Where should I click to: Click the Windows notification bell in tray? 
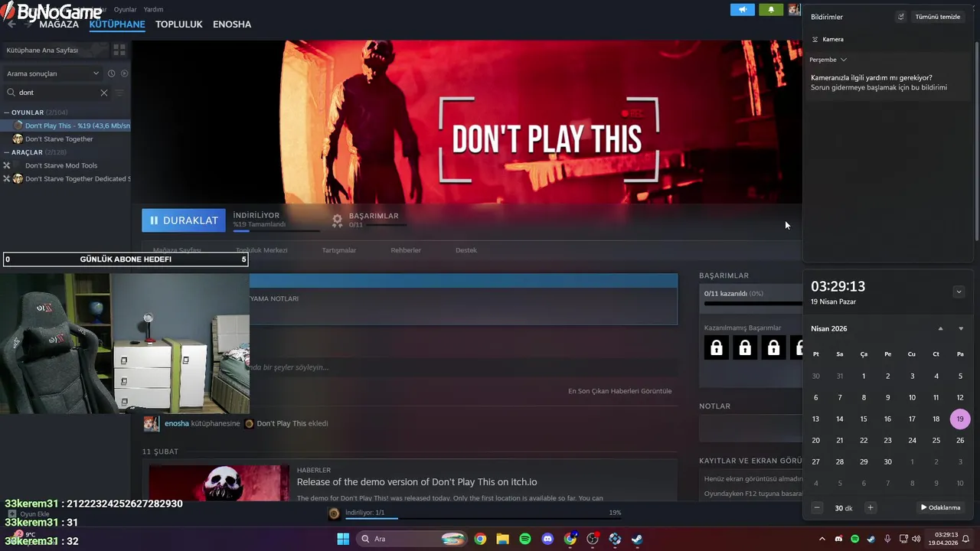pyautogui.click(x=966, y=539)
